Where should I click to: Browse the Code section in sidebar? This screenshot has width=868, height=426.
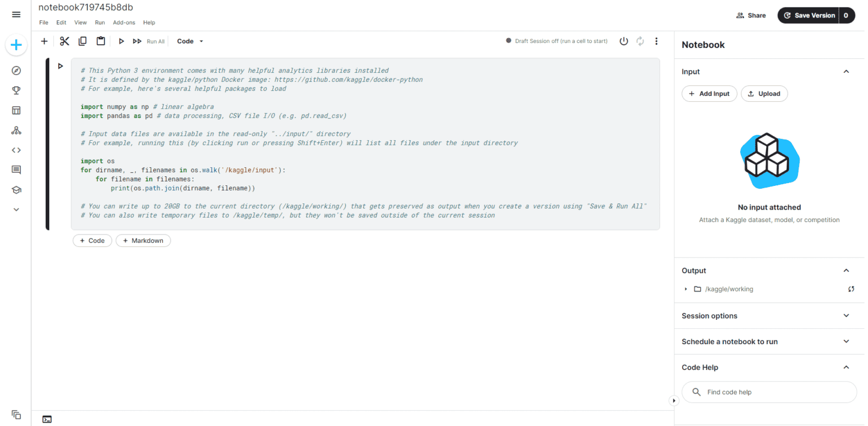pos(16,150)
